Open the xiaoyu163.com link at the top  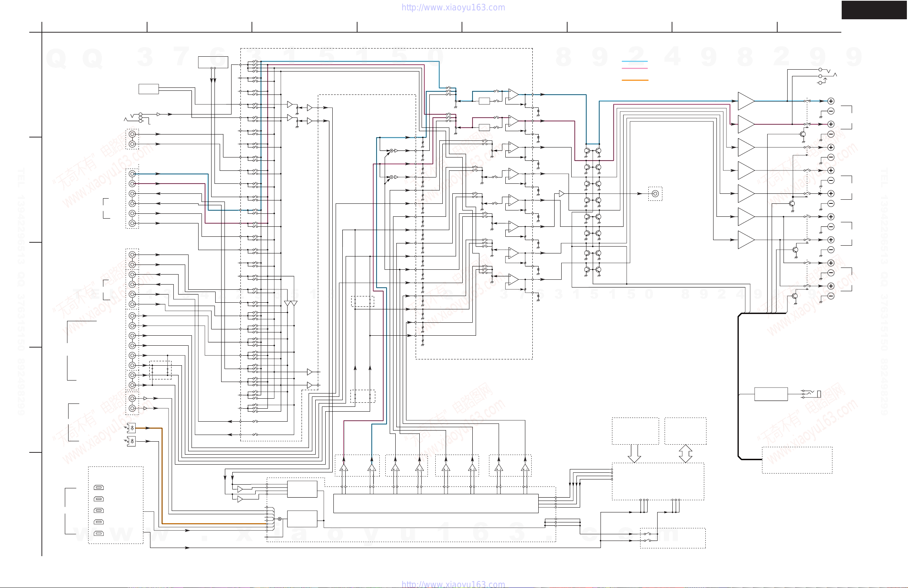453,7
